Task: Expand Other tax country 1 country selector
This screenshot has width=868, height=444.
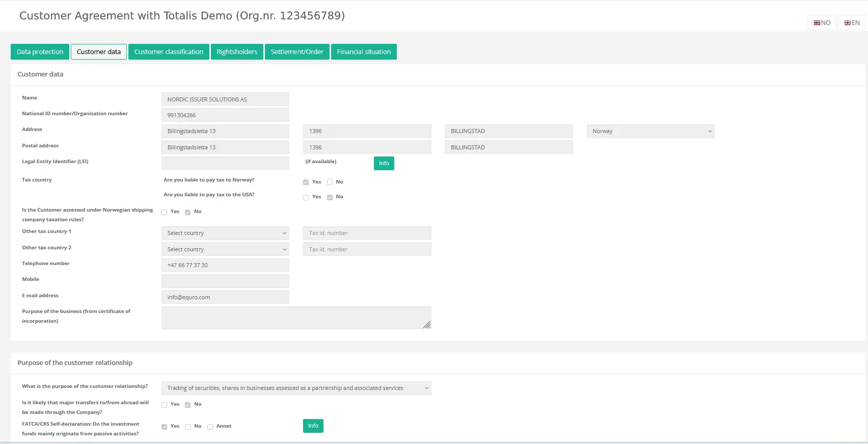Action: 225,233
